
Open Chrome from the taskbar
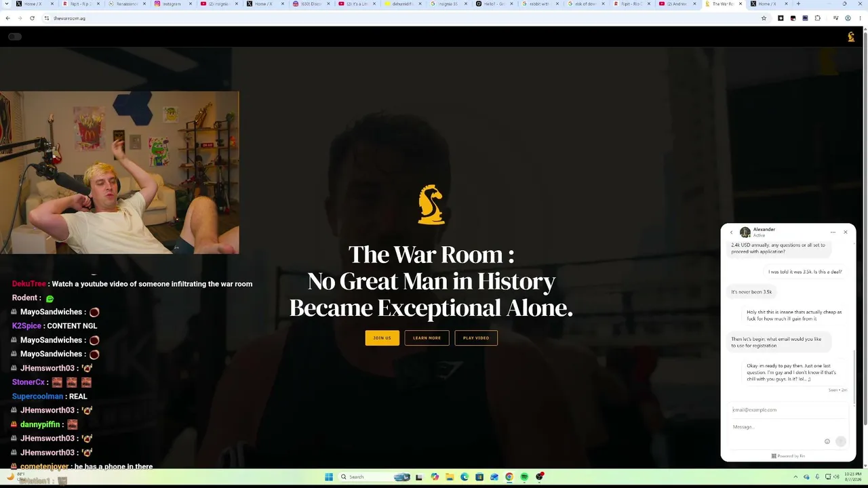click(x=509, y=477)
